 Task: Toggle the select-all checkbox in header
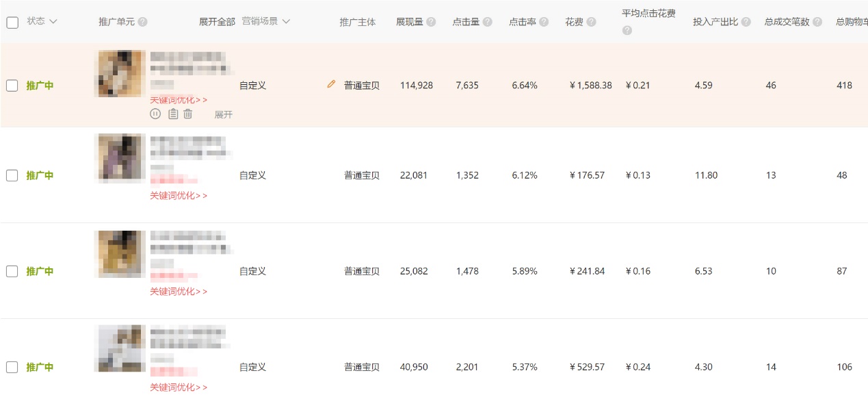(12, 23)
